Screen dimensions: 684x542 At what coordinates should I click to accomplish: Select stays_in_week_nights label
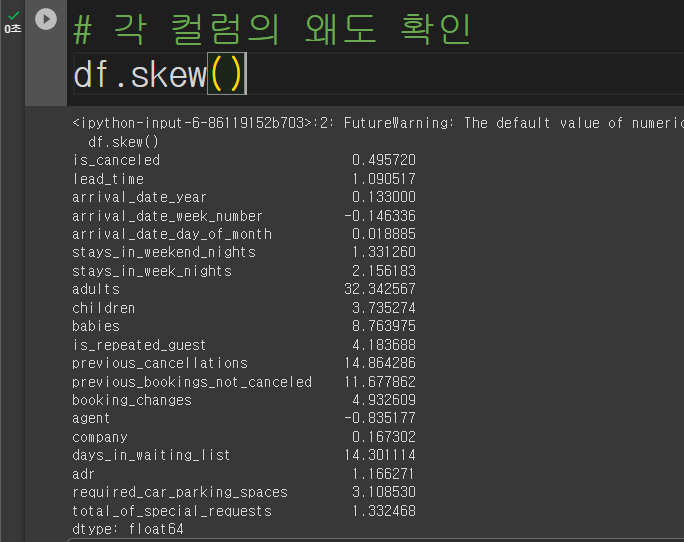coord(152,271)
